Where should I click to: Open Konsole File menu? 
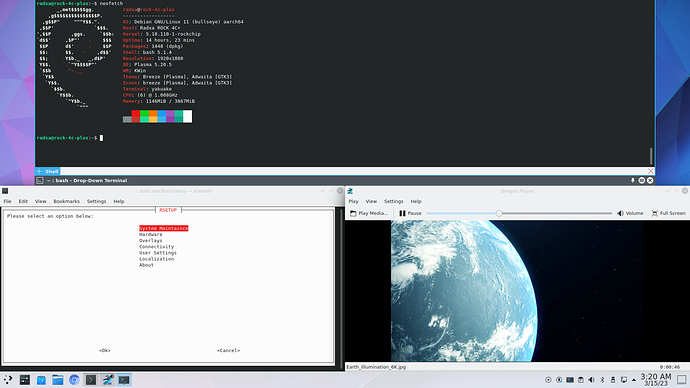point(7,201)
